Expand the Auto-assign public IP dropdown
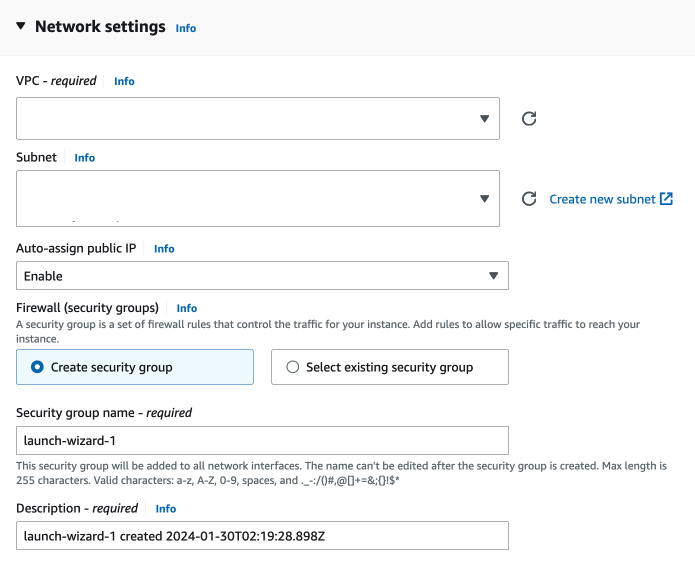Image resolution: width=695 pixels, height=564 pixels. [262, 275]
